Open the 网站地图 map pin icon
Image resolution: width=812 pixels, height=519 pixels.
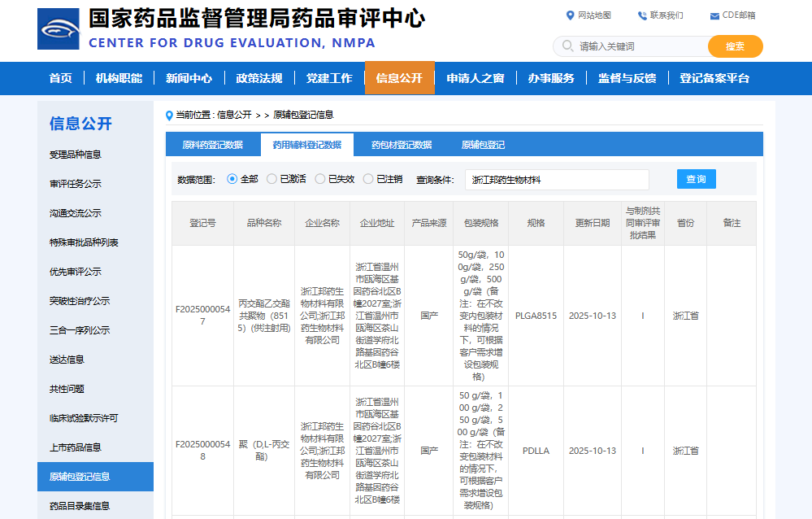(570, 15)
